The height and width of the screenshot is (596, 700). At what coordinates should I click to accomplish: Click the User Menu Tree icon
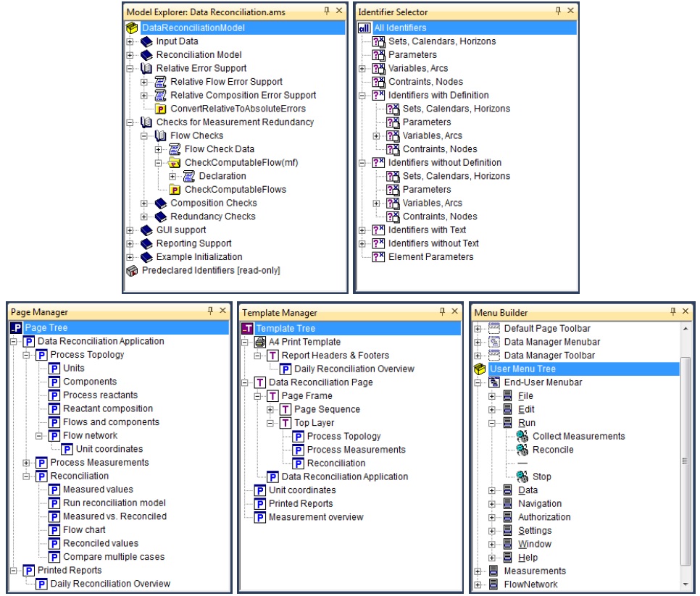pos(480,369)
